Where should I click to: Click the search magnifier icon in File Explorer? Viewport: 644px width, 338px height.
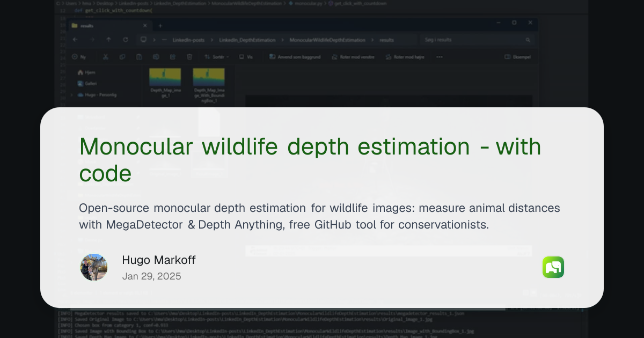[528, 40]
